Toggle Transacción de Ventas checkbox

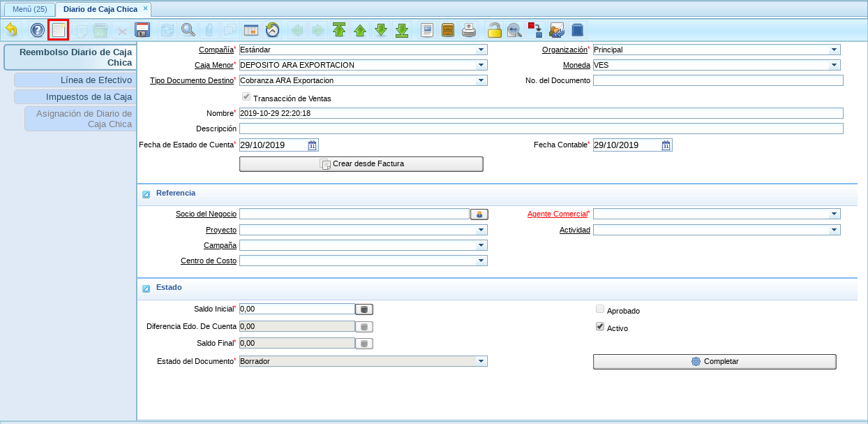[246, 98]
